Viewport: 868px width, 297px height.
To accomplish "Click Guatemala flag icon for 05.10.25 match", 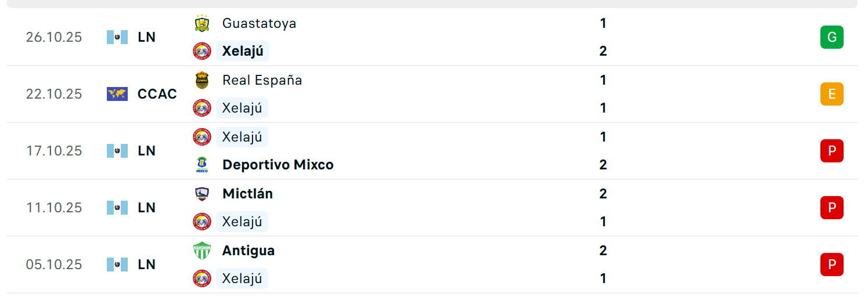I will coord(117,265).
